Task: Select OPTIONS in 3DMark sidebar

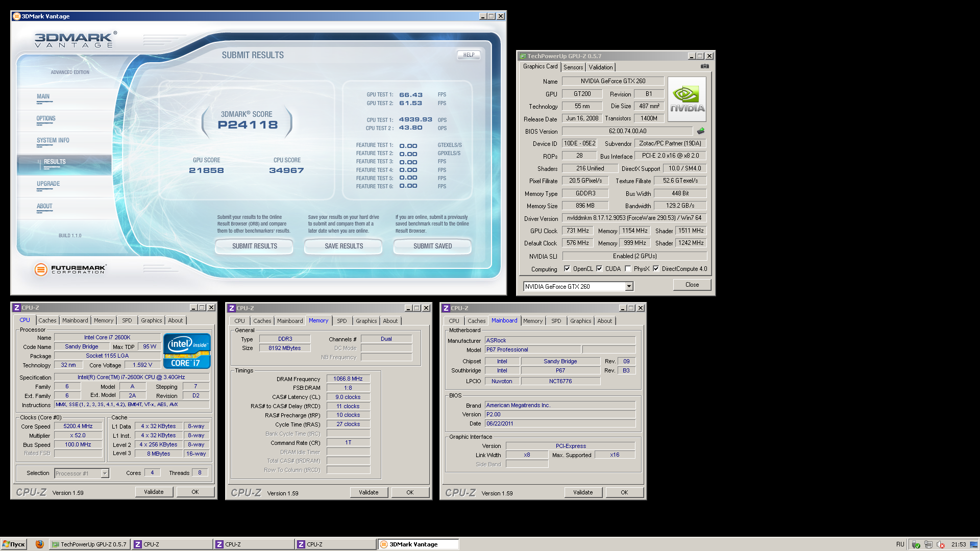Action: pyautogui.click(x=64, y=121)
